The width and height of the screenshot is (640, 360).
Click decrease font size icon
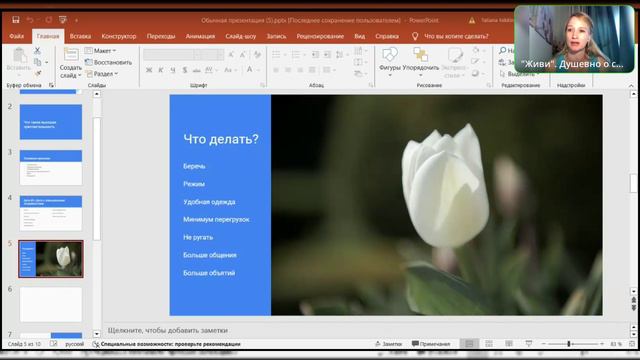[243, 54]
